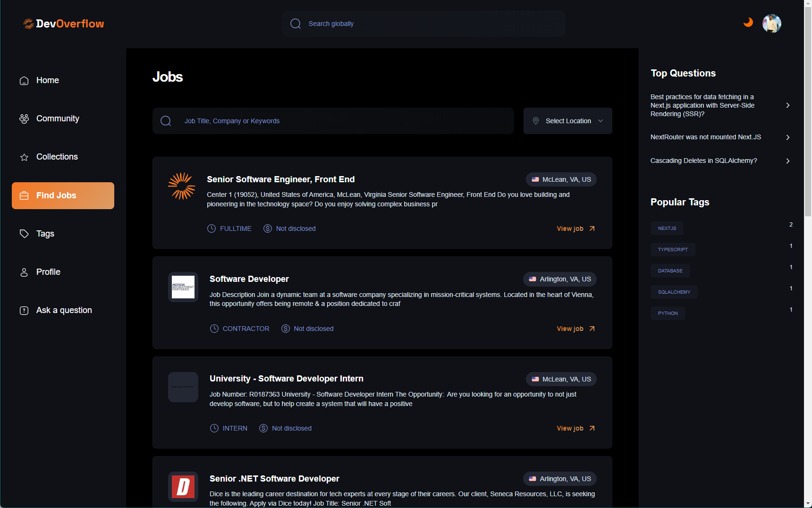
Task: Open the Senior Software Engineer, Front End title
Action: coord(281,179)
